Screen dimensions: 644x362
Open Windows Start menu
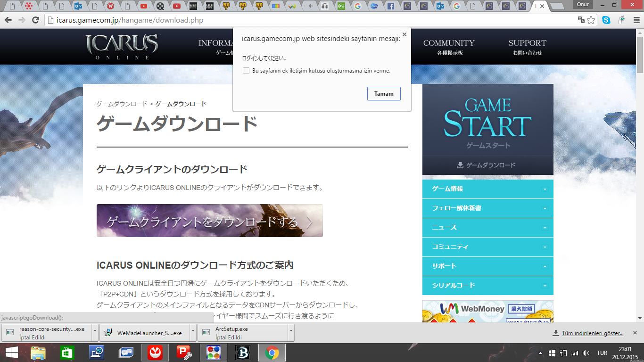tap(11, 353)
